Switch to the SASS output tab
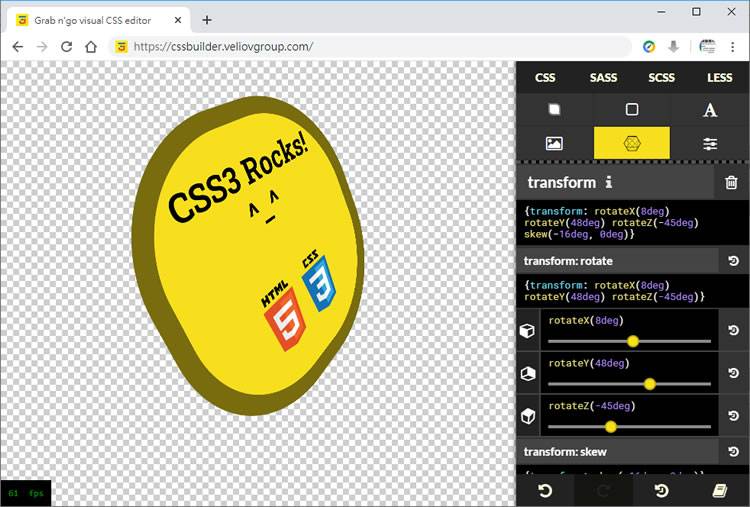 603,77
